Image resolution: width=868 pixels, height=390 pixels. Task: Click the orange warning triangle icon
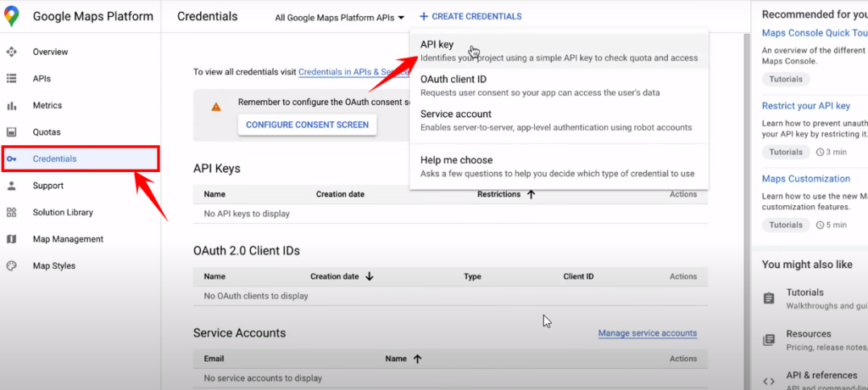click(216, 107)
